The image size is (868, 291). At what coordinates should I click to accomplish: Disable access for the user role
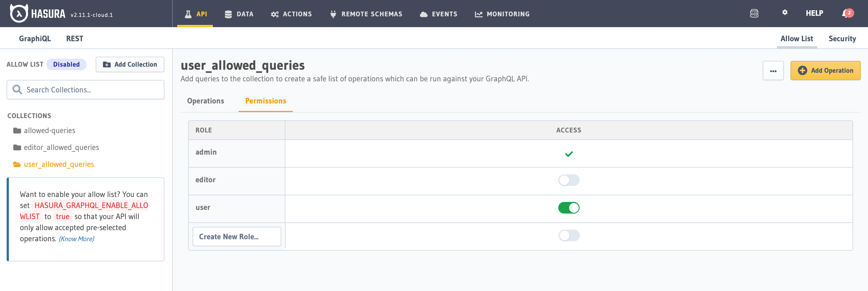[x=569, y=208]
